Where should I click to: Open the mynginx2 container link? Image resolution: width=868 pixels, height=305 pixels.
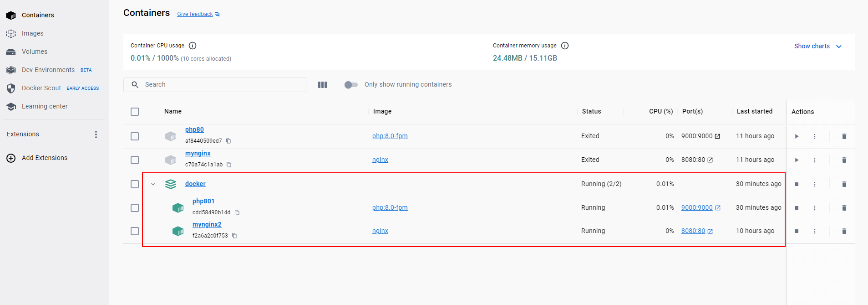pyautogui.click(x=207, y=225)
